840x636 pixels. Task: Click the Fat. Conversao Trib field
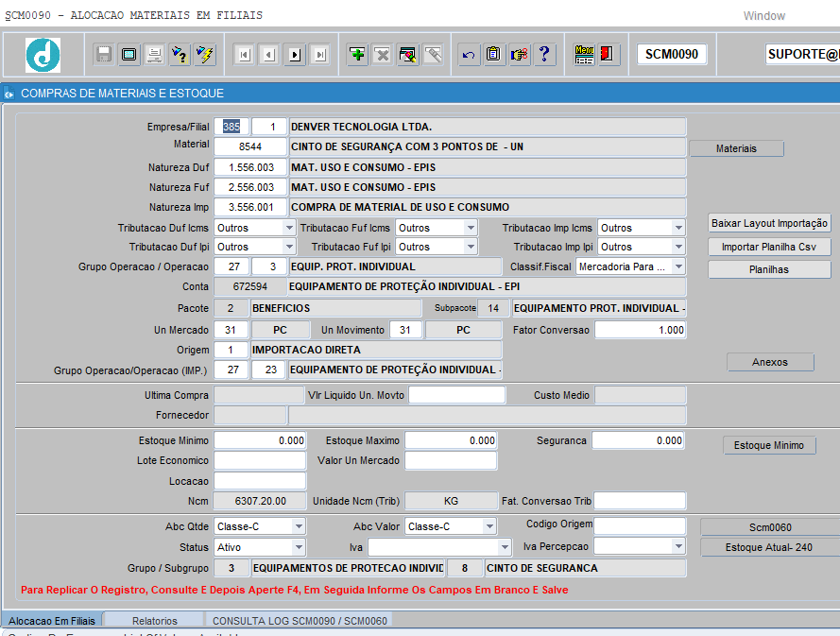[640, 501]
